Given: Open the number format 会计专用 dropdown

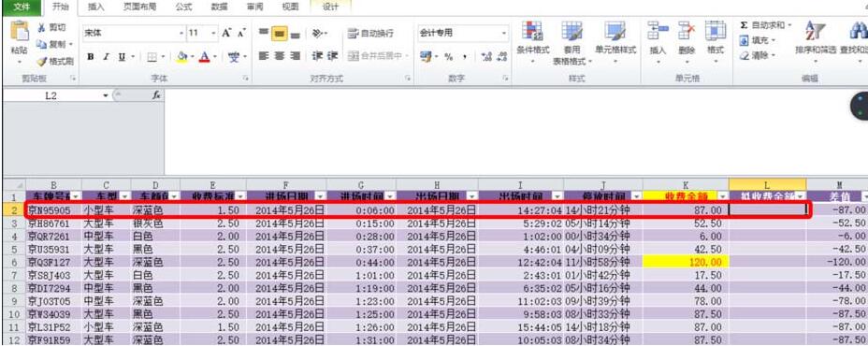Looking at the screenshot, I should coord(504,34).
